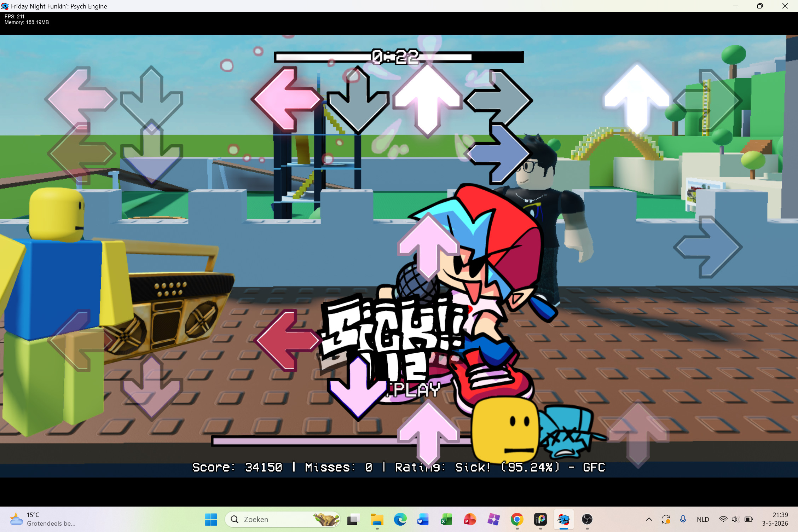Click the Friday Night Funkin' taskbar icon
The height and width of the screenshot is (532, 798).
[564, 519]
